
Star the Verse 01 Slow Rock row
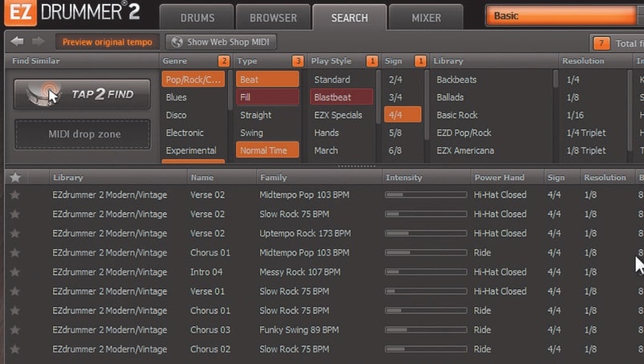click(15, 292)
